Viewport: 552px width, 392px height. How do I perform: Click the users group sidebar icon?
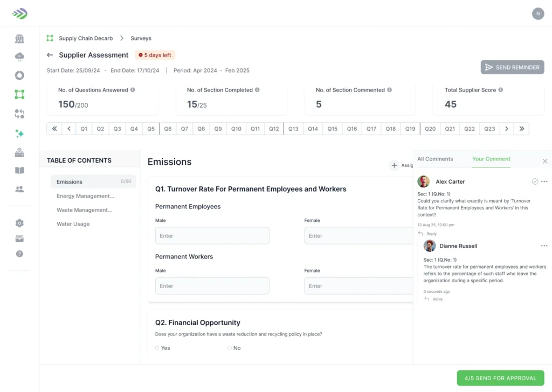pos(19,189)
